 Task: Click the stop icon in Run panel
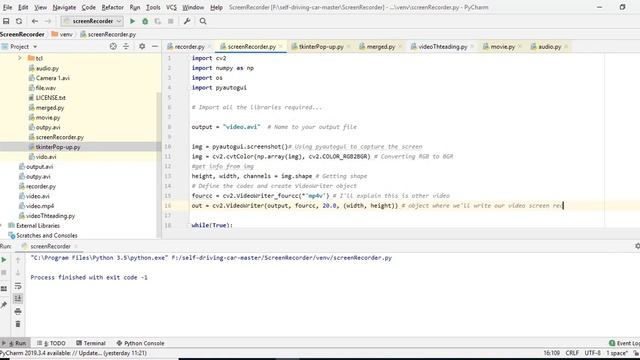click(x=4, y=273)
